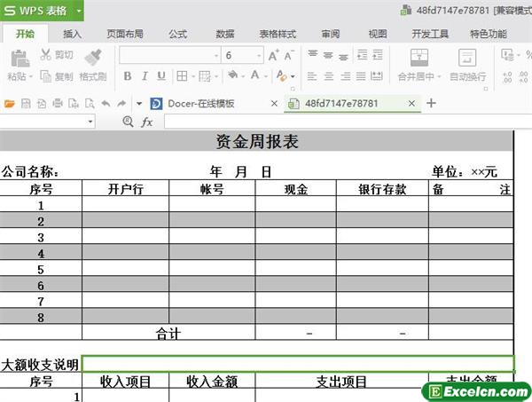The image size is (532, 402).
Task: Toggle italic formatting
Action: pos(145,76)
